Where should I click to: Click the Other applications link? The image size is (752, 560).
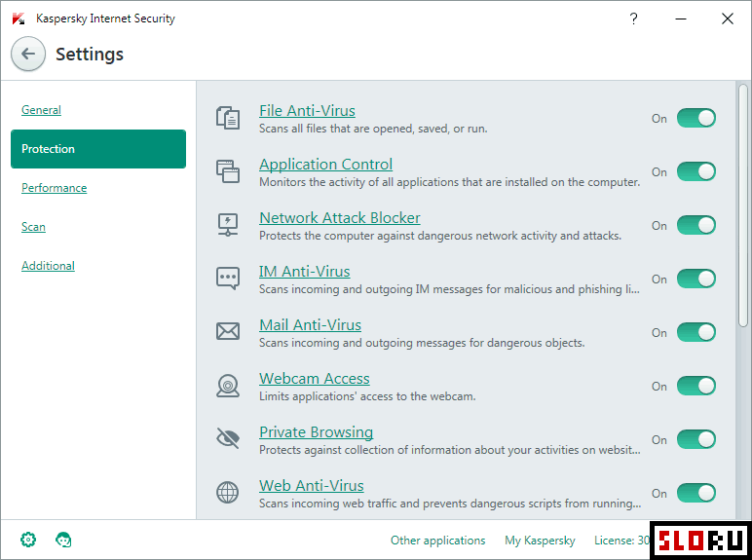(x=438, y=541)
